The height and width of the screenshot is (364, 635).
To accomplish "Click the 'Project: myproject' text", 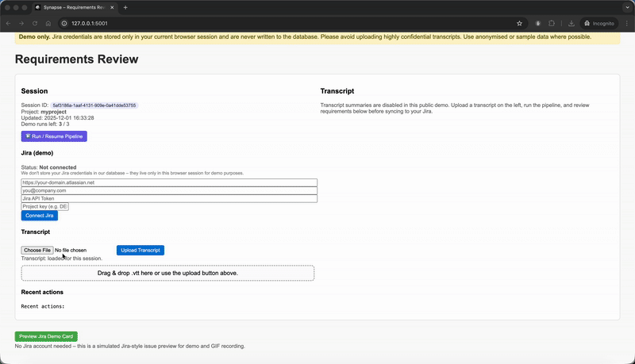I will (x=44, y=112).
